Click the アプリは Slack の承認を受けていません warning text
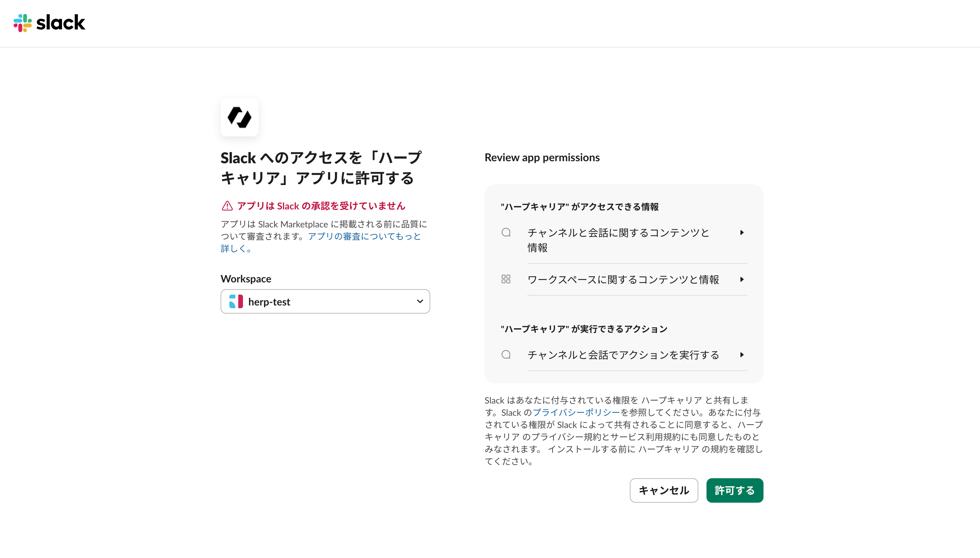Viewport: 980px width, 558px height. click(321, 206)
